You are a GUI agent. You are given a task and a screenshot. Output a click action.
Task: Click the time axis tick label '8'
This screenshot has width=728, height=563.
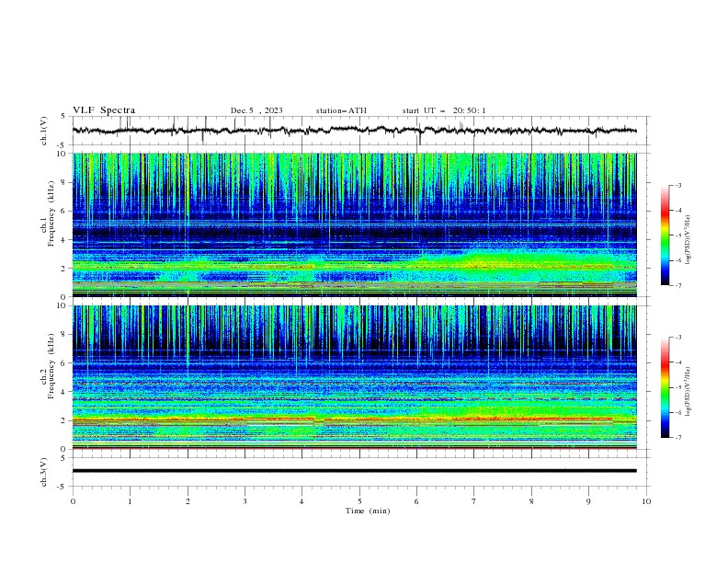531,501
